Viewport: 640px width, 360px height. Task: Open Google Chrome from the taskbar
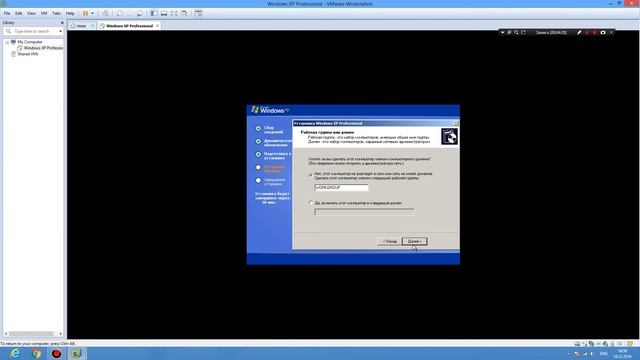pyautogui.click(x=36, y=353)
